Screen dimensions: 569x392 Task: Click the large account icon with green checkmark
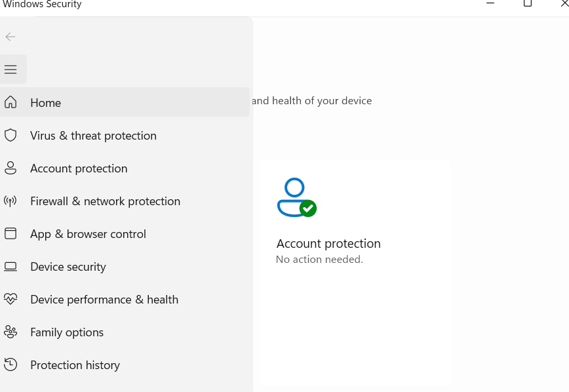click(x=296, y=197)
